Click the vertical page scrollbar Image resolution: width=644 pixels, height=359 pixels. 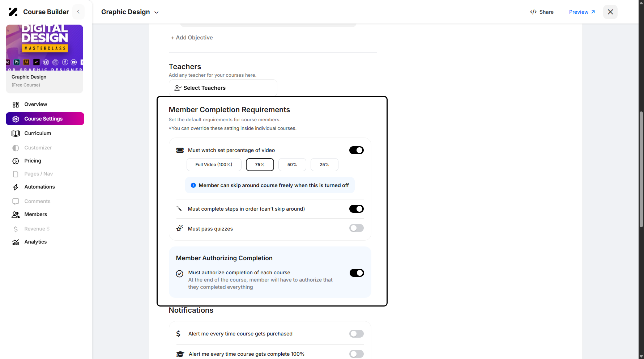coord(641,170)
